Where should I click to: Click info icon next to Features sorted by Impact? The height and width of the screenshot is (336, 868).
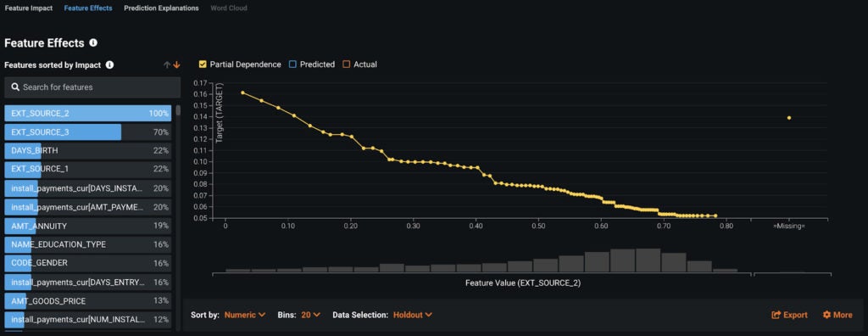coord(109,64)
